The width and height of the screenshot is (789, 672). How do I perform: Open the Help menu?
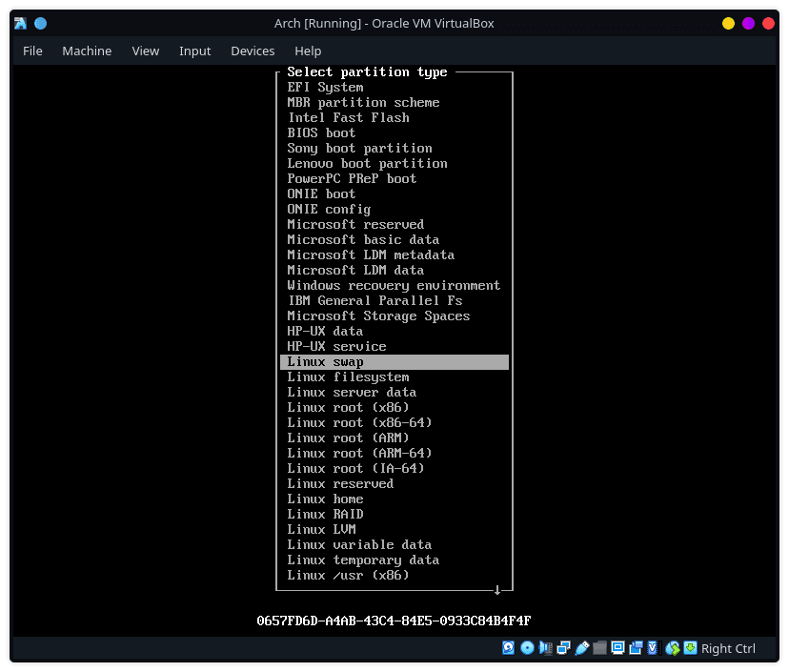coord(308,51)
